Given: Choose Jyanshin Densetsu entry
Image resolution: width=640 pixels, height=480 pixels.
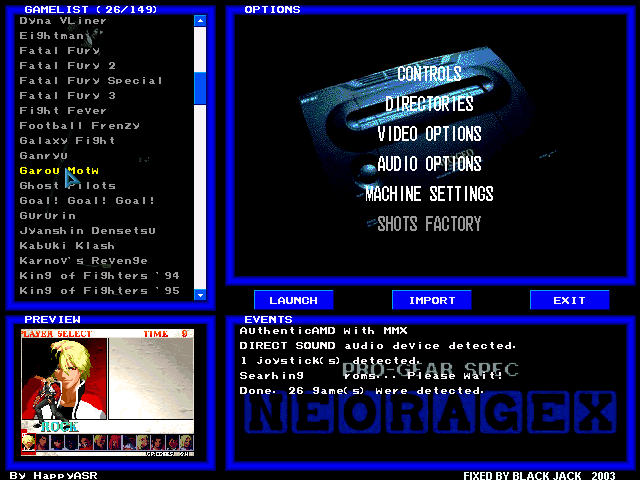Looking at the screenshot, I should point(87,231).
